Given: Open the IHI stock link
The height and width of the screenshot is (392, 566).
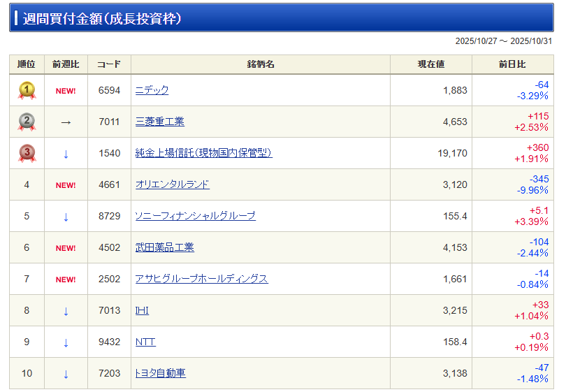Looking at the screenshot, I should [142, 310].
